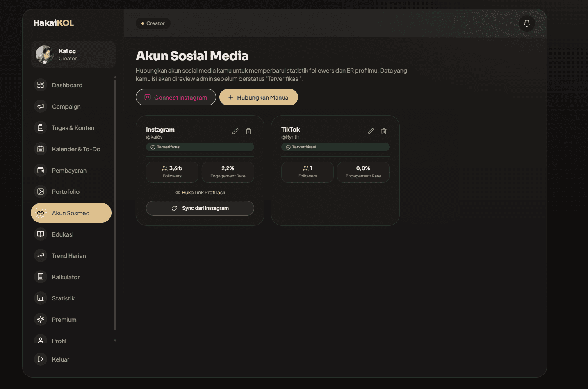
Task: Click the Premium sparkle icon
Action: click(x=41, y=319)
